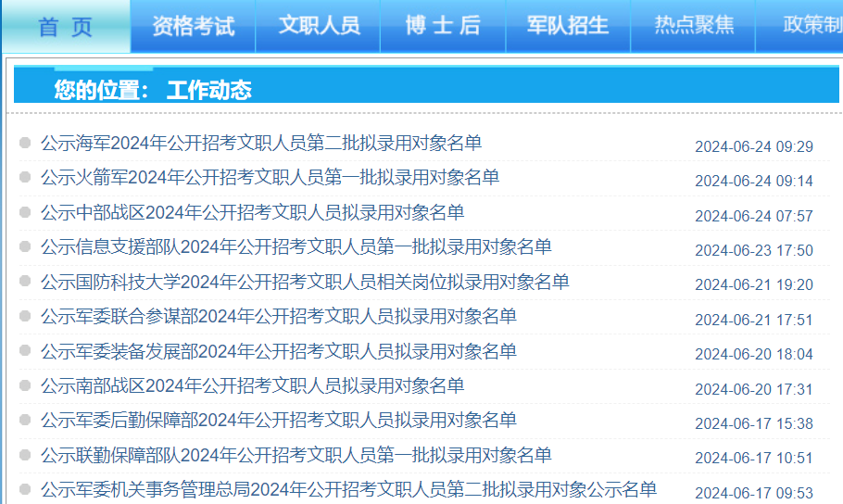843x504 pixels.
Task: Click the 工作动态 breadcrumb label
Action: coord(208,90)
